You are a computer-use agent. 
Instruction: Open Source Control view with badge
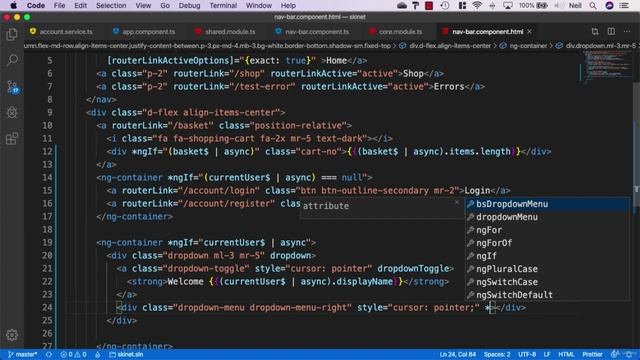(12, 87)
